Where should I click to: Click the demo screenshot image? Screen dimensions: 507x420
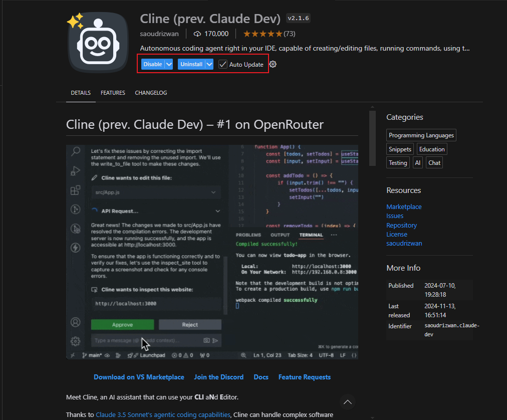click(212, 252)
